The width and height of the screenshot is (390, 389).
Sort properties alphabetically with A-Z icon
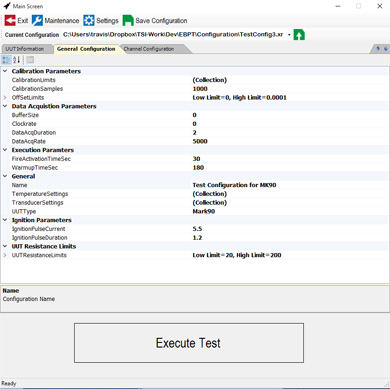[x=17, y=60]
